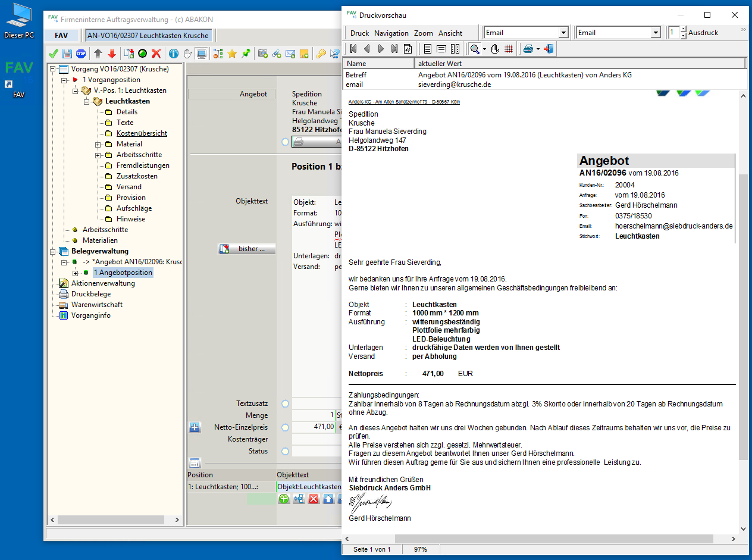Click the yellow star favorites icon
This screenshot has width=752, height=560.
pyautogui.click(x=232, y=54)
